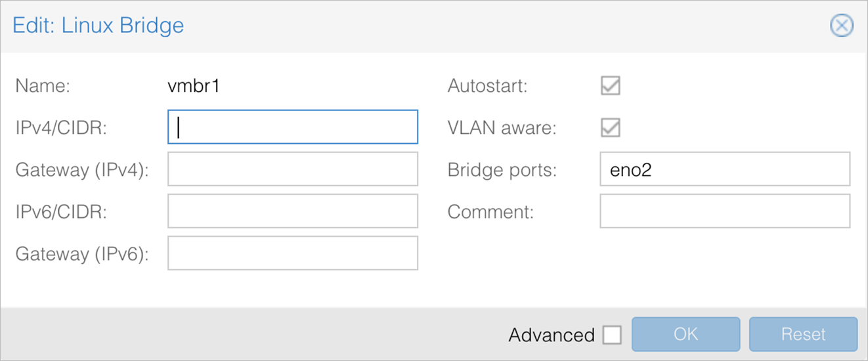
Task: Click the Reset button
Action: point(803,334)
